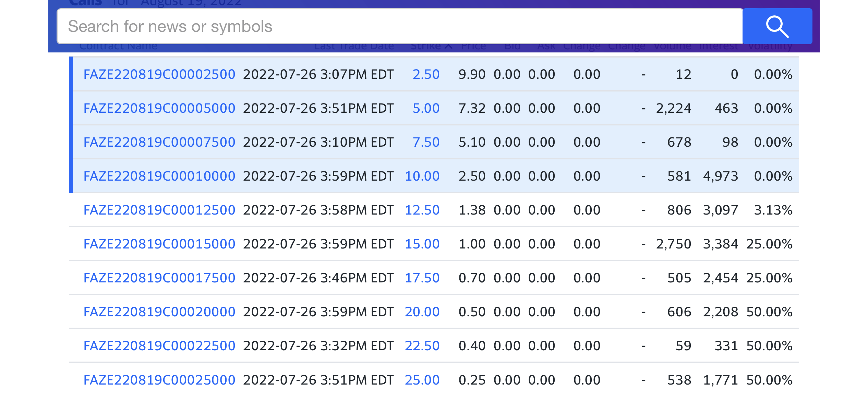
Task: Click open interest value 4,973
Action: click(x=721, y=176)
